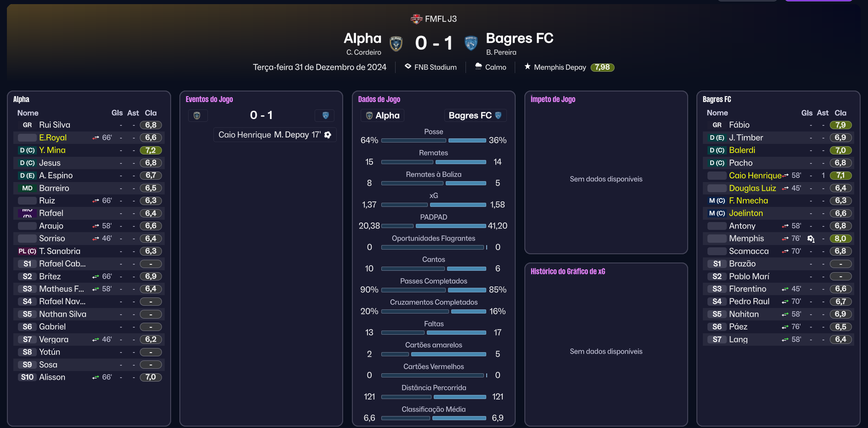Select Alpha tab in Dados de Jogo

382,115
